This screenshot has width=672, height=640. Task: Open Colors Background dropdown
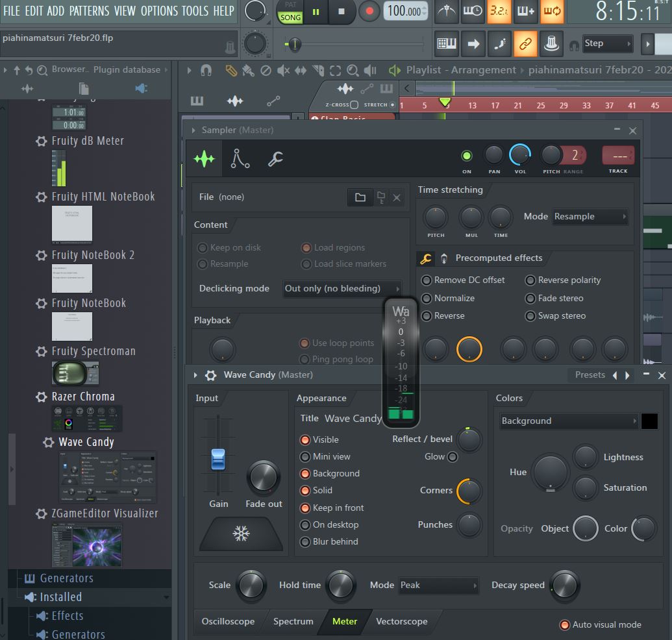click(x=569, y=421)
